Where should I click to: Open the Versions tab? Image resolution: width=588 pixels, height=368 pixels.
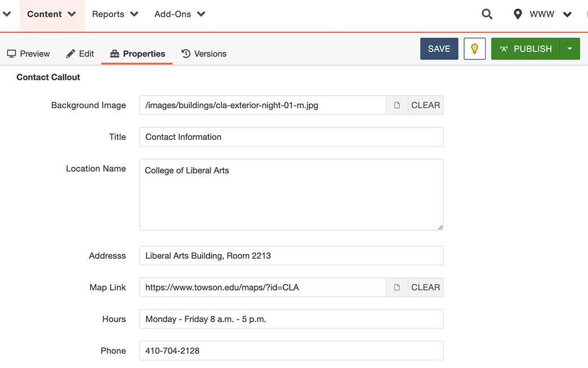(204, 54)
